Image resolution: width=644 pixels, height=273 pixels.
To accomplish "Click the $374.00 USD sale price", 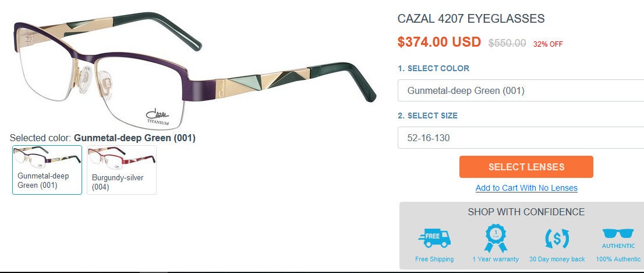I will coord(439,42).
